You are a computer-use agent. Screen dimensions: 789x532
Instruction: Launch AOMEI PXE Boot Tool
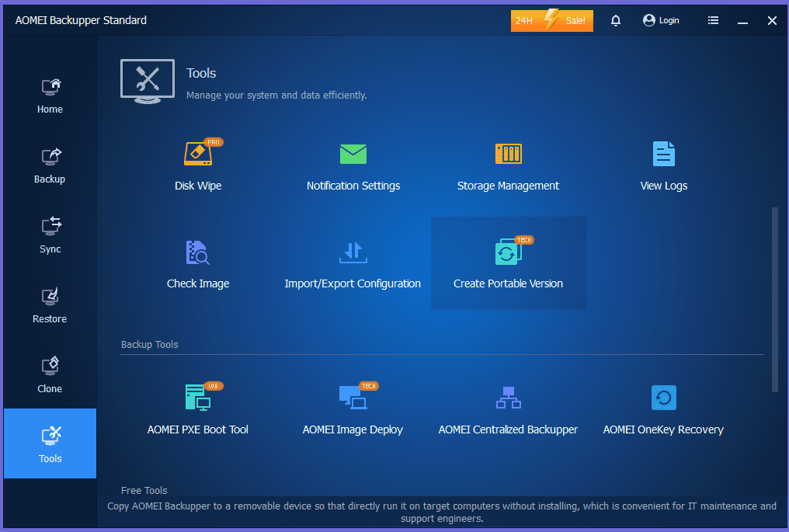[198, 409]
